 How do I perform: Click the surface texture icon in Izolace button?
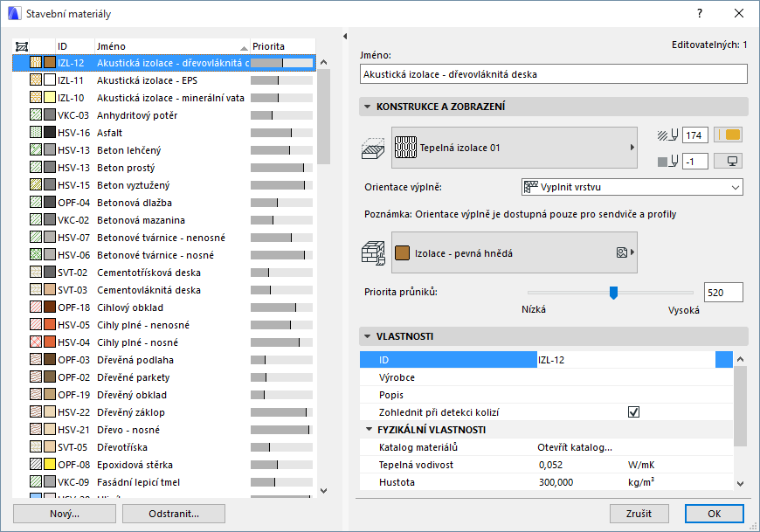[x=621, y=252]
